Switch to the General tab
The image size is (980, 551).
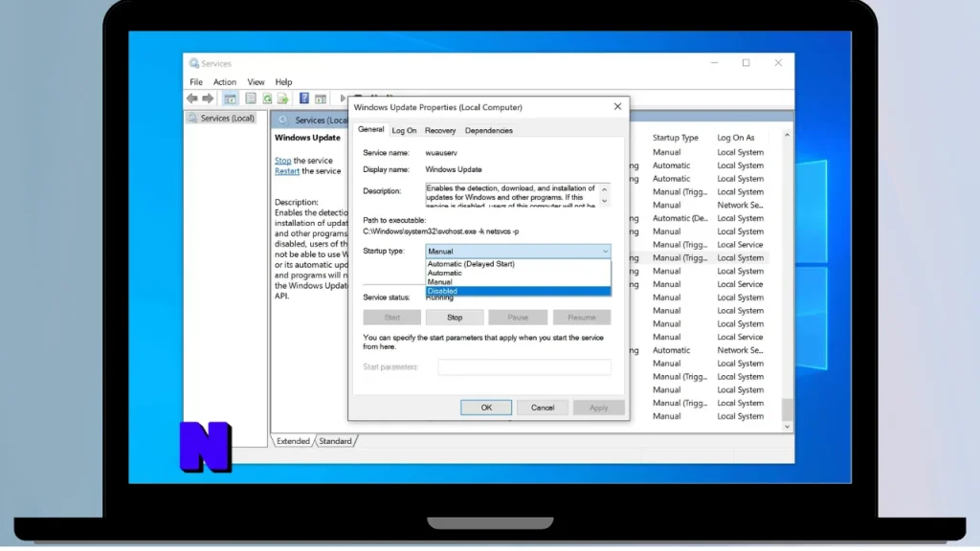coord(370,129)
